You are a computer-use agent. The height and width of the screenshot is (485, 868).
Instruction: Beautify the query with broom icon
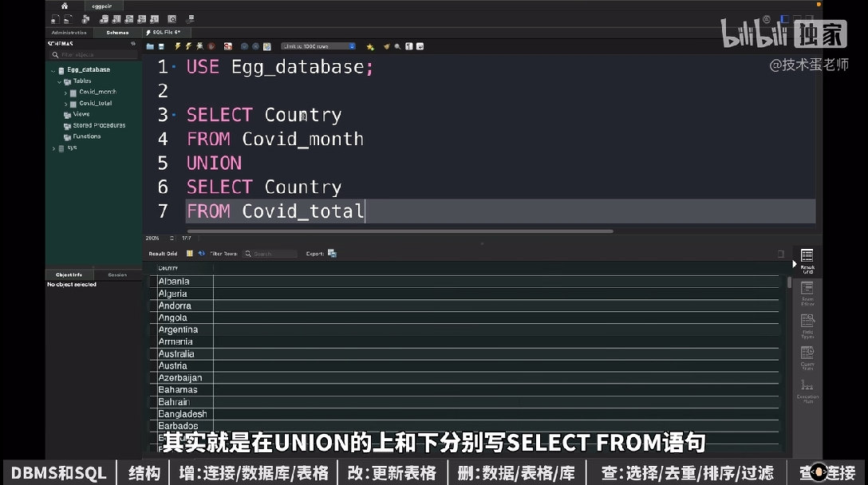click(386, 46)
